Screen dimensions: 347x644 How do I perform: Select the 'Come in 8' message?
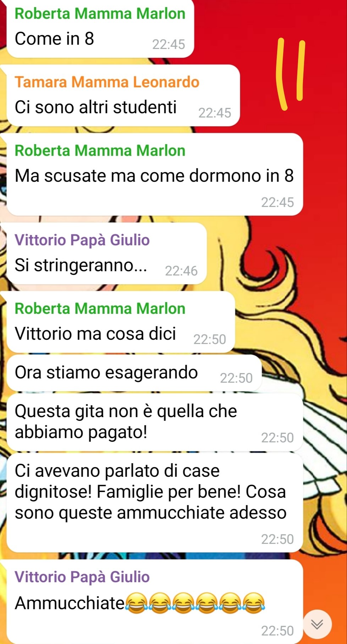[x=100, y=28]
